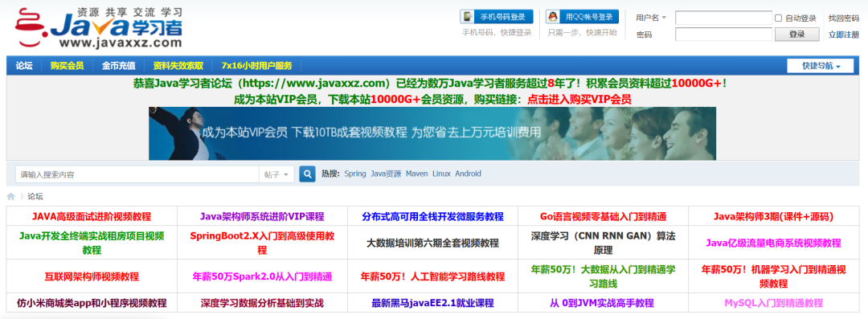Open Java架构师3期(课件+源码) link
Viewport: 868px width, 319px height.
coord(773,216)
